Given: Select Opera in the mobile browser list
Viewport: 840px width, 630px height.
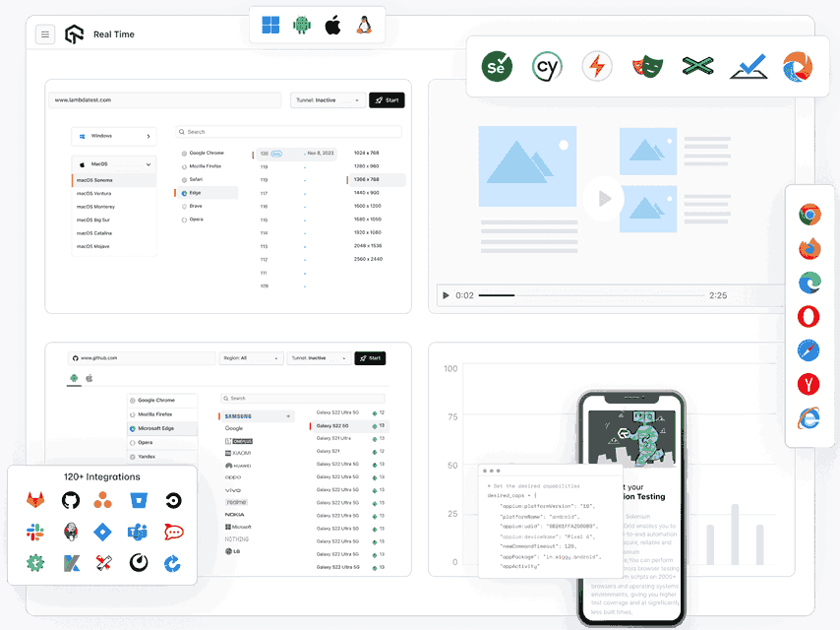Looking at the screenshot, I should click(162, 442).
